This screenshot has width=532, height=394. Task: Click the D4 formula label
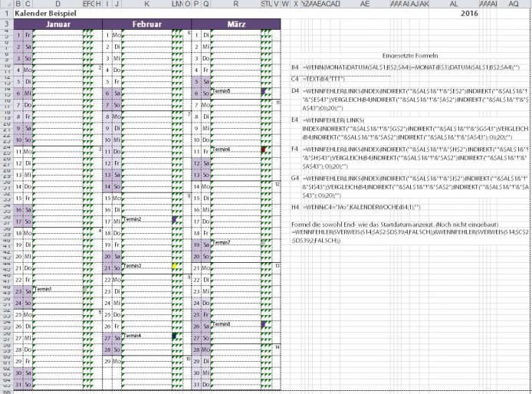[295, 90]
